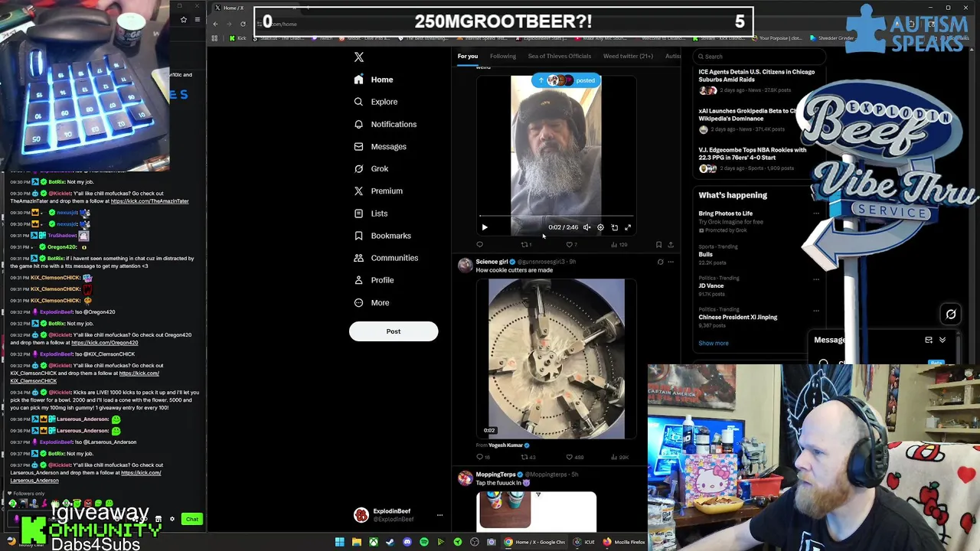Seek on the video progress bar

coord(556,217)
